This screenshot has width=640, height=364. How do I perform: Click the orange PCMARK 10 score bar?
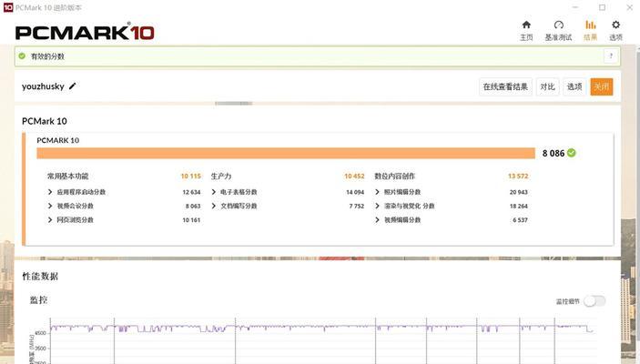[x=286, y=153]
